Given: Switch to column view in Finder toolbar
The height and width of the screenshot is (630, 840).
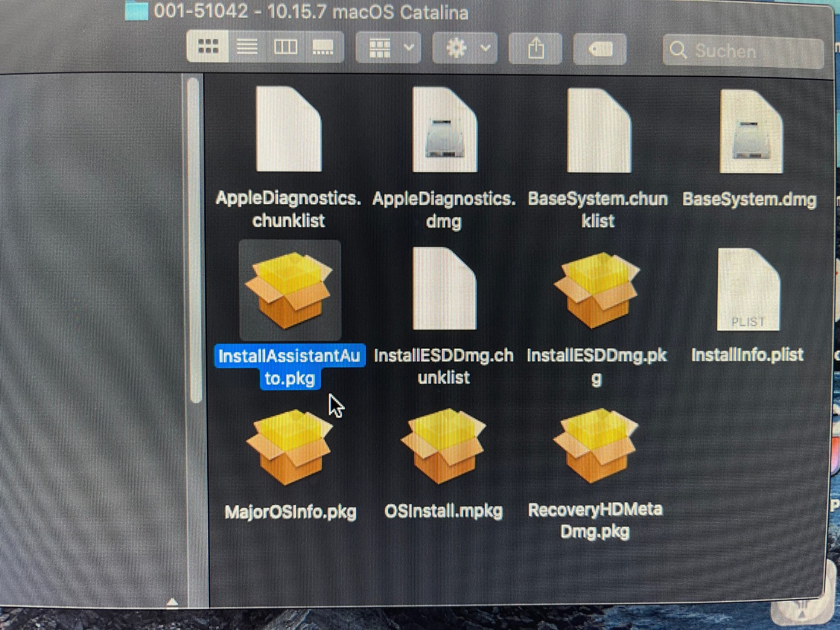Looking at the screenshot, I should coord(285,46).
